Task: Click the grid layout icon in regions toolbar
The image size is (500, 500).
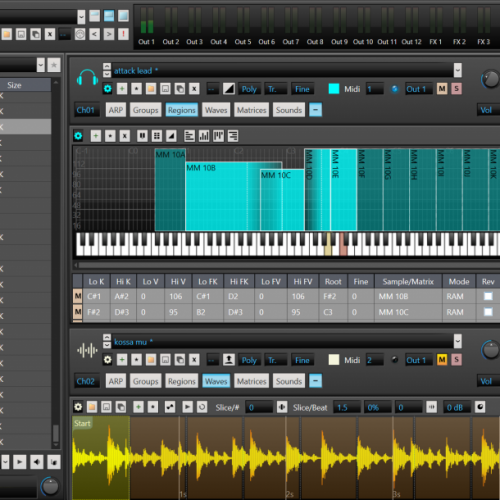Action: (x=157, y=136)
